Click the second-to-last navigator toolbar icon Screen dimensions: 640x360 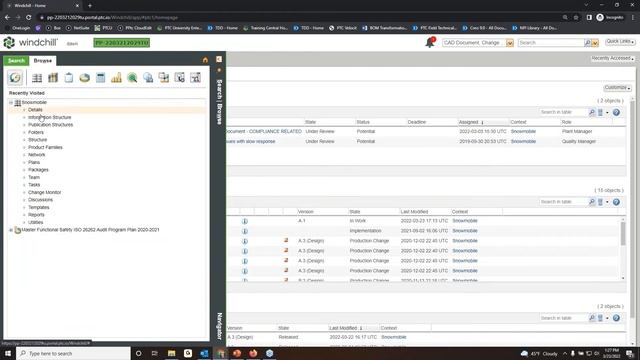[x=180, y=78]
